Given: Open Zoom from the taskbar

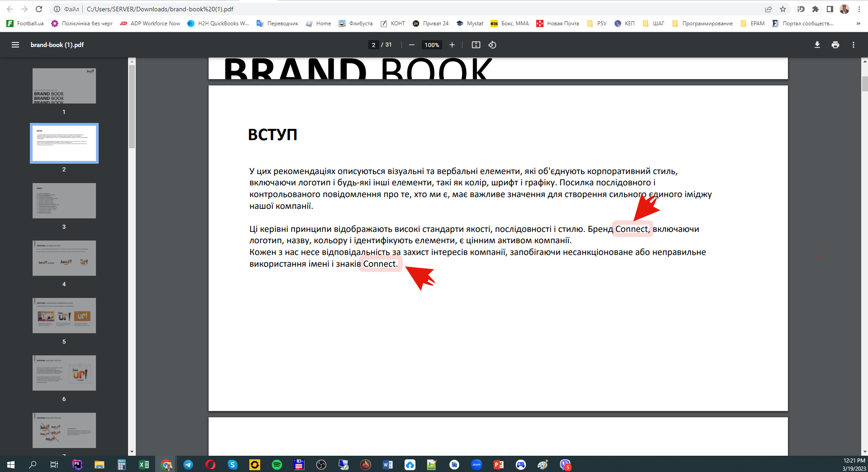Looking at the screenshot, I should 477,464.
